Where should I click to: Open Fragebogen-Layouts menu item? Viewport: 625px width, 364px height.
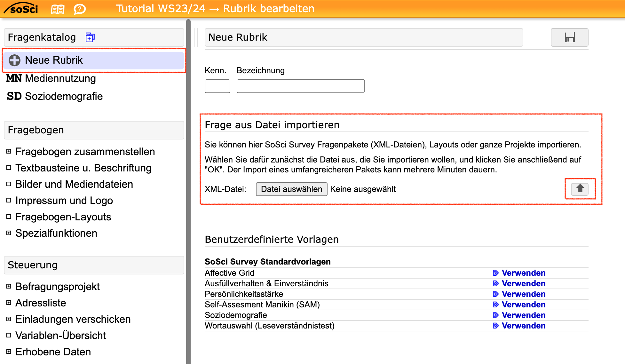[x=63, y=217]
